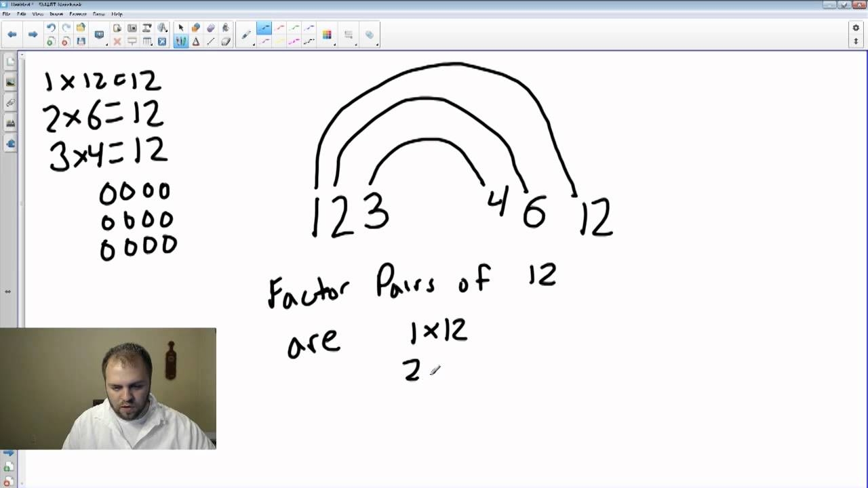Switch toolbar position using double-arrow toggle
This screenshot has width=868, height=488.
pos(856,40)
